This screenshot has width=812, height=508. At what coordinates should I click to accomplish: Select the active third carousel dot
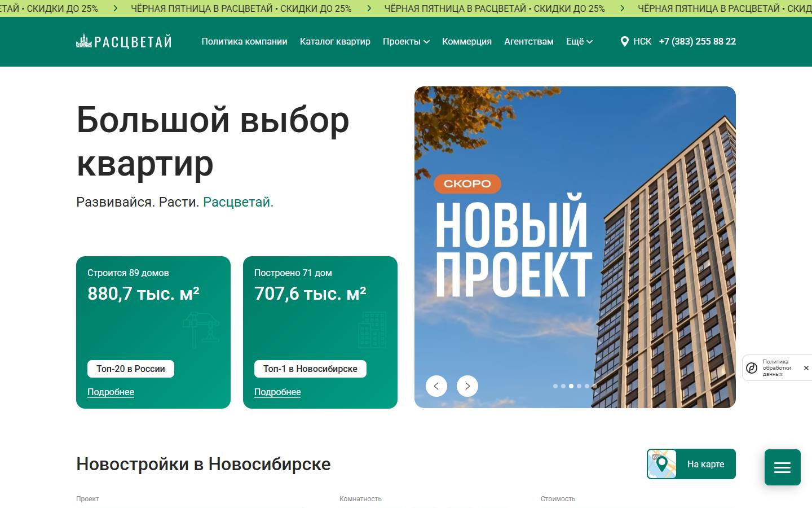[x=571, y=386]
